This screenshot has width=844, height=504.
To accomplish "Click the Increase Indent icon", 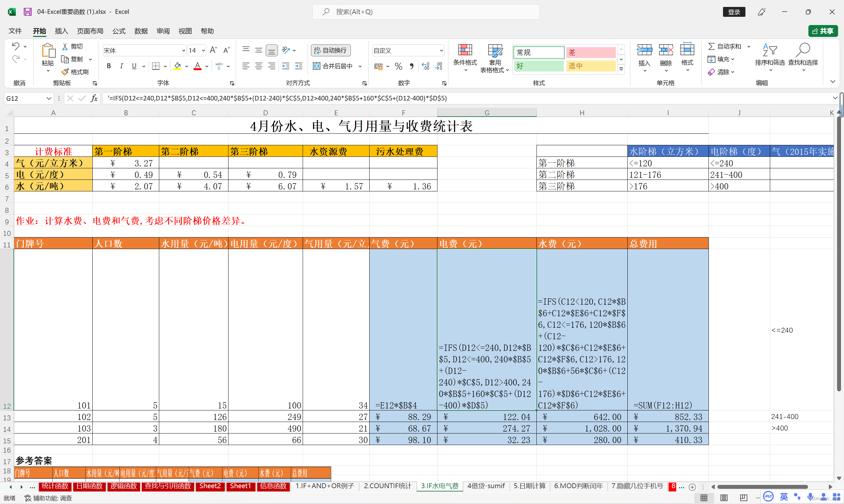I will click(299, 66).
